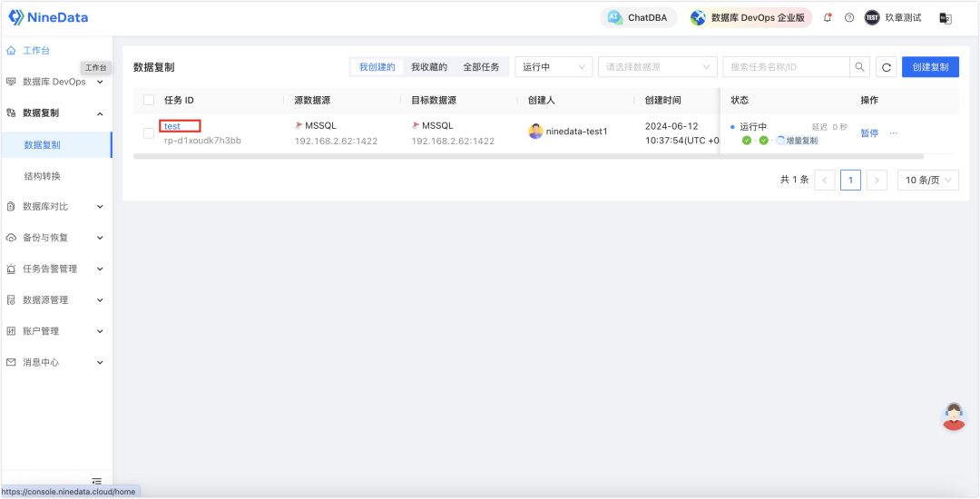Open the more actions ellipsis
980x499 pixels.
(893, 133)
